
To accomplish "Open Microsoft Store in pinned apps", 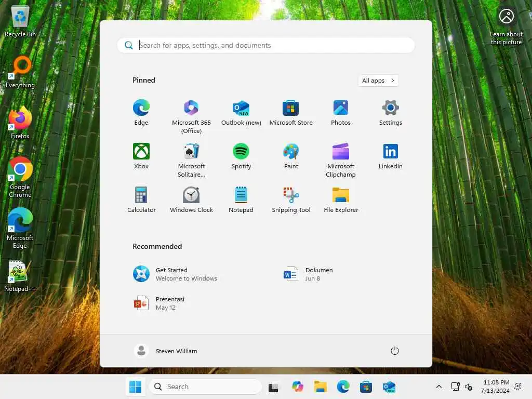I will (x=291, y=113).
